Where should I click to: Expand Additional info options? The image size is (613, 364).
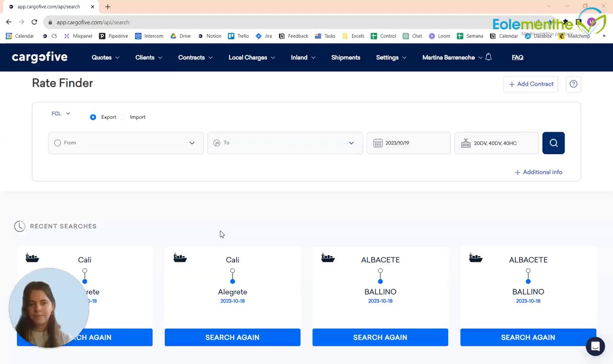(538, 172)
